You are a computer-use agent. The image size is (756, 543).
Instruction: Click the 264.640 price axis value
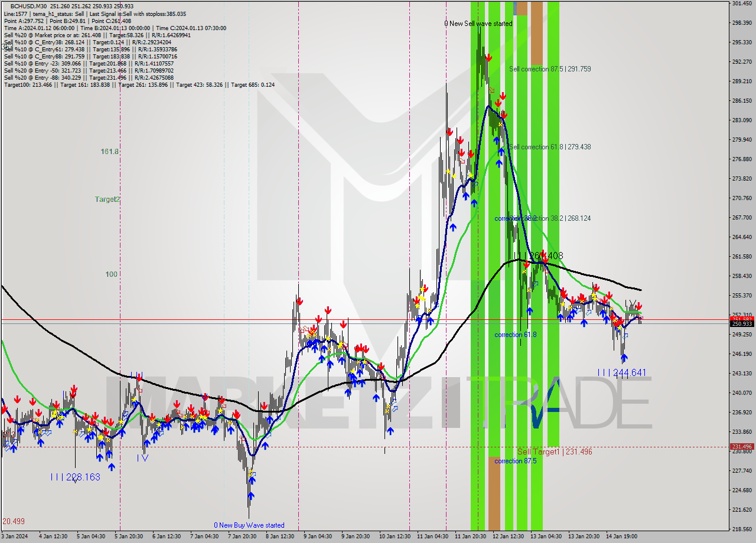click(x=741, y=237)
